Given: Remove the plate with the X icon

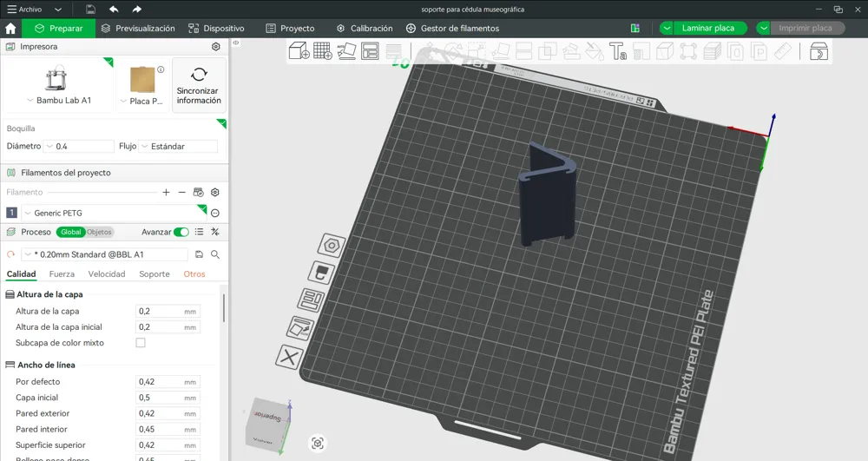Looking at the screenshot, I should [289, 357].
